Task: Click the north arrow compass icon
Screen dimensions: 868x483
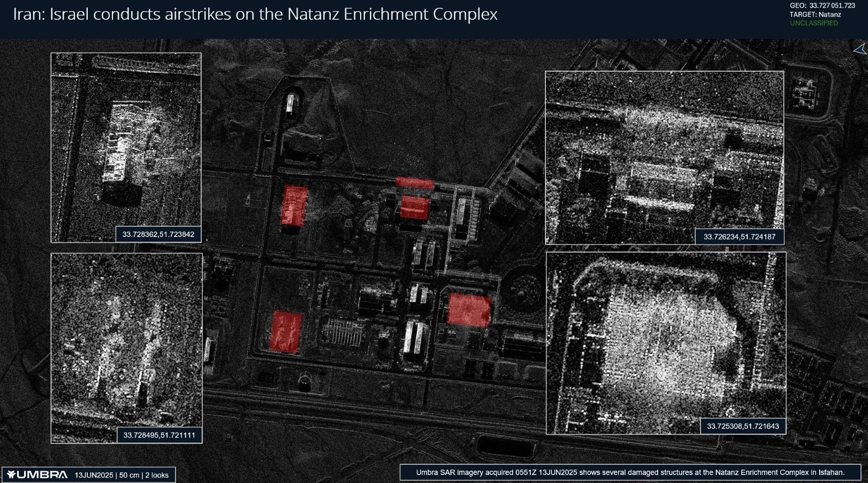Action: pyautogui.click(x=860, y=50)
